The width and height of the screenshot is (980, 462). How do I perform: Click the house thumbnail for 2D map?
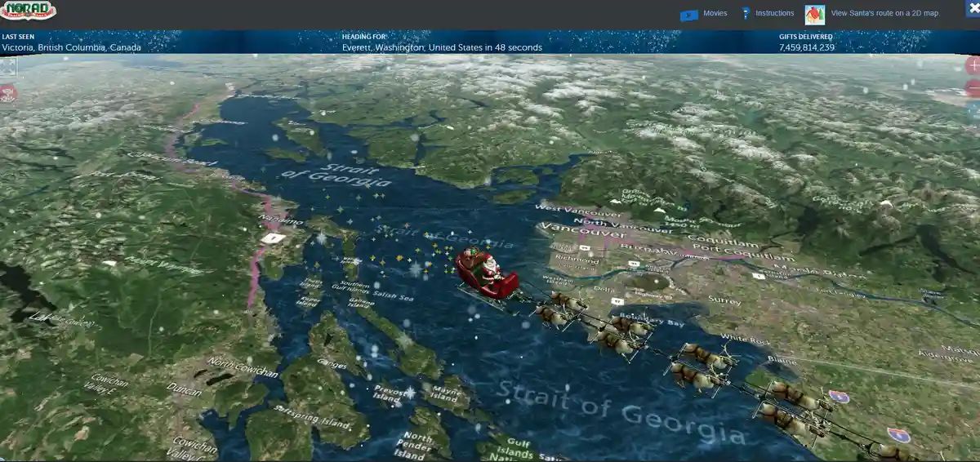[814, 14]
